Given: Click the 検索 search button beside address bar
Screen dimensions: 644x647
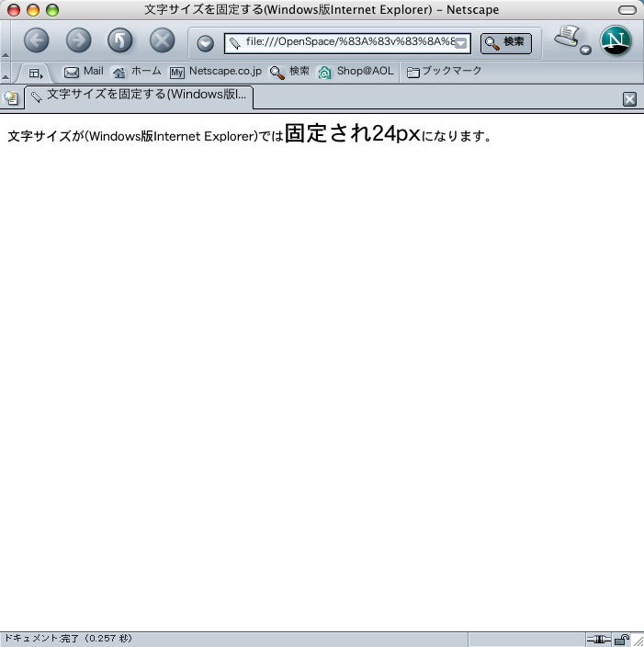Looking at the screenshot, I should (x=506, y=43).
